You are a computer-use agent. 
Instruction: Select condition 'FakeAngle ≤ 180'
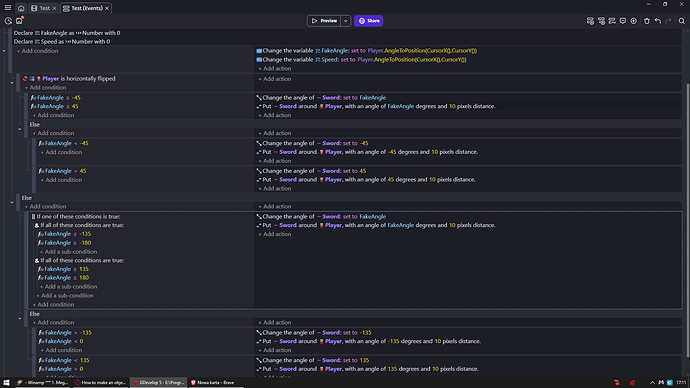point(63,278)
